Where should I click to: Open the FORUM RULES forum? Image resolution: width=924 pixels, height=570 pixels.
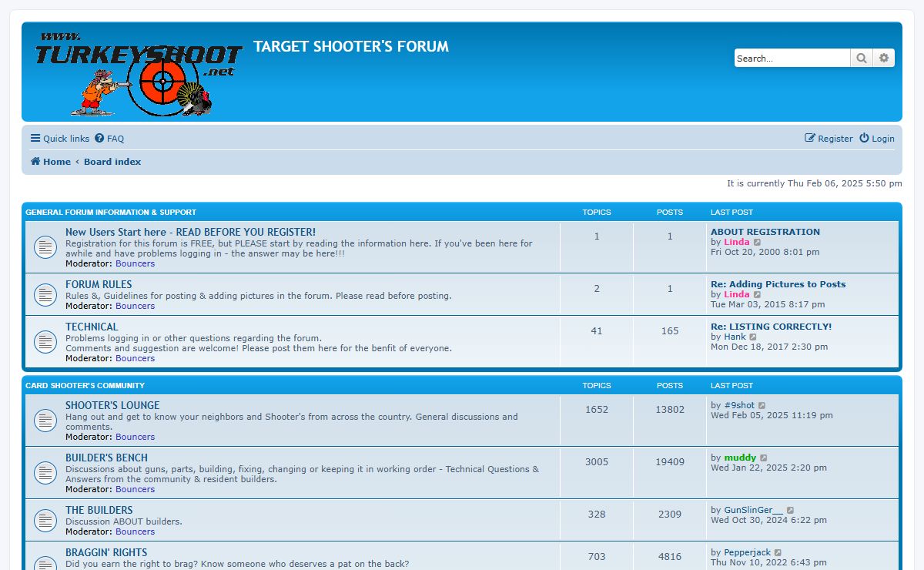click(99, 284)
